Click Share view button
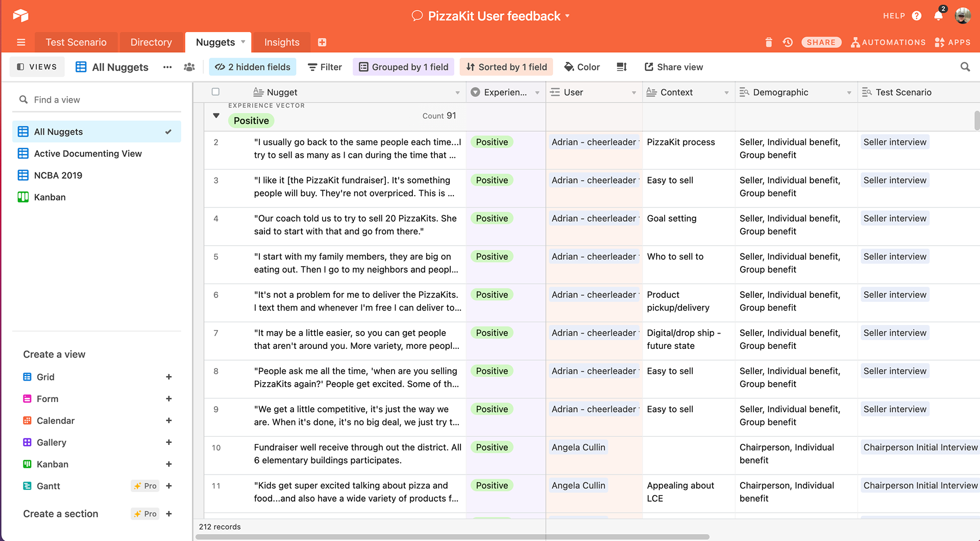This screenshot has height=541, width=980. coord(674,67)
